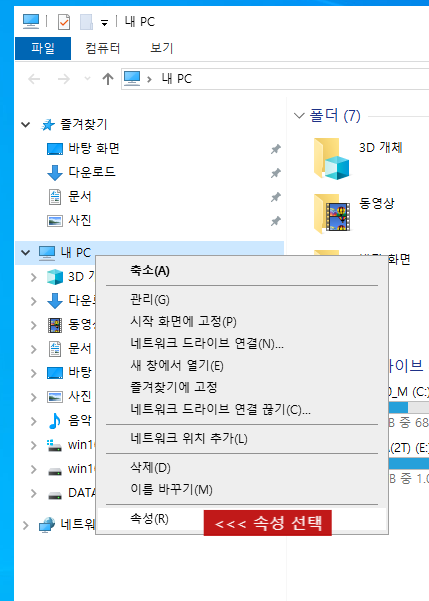Click the DATA drive icon in tree
Image resolution: width=429 pixels, height=601 pixels.
(x=55, y=495)
